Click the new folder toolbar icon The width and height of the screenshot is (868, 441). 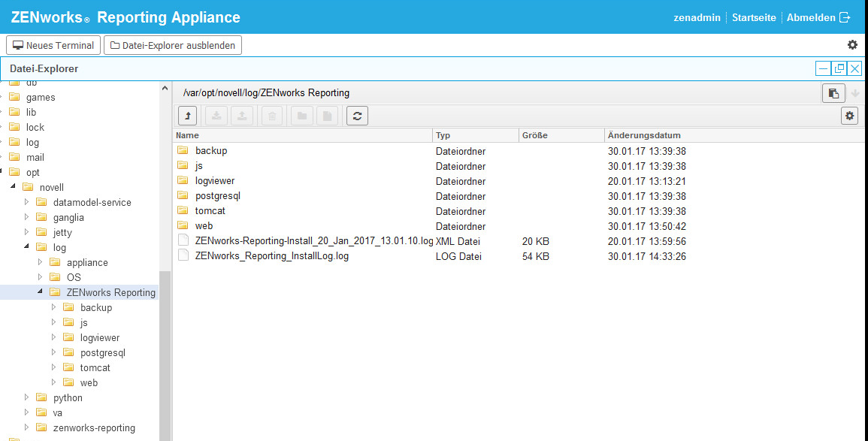301,116
